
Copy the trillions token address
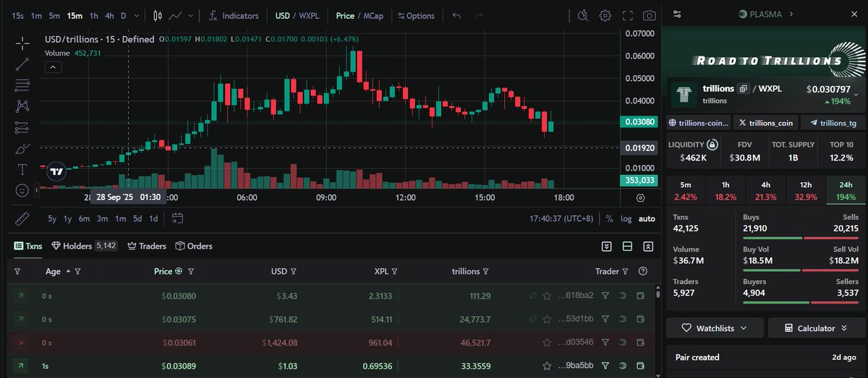tap(743, 89)
